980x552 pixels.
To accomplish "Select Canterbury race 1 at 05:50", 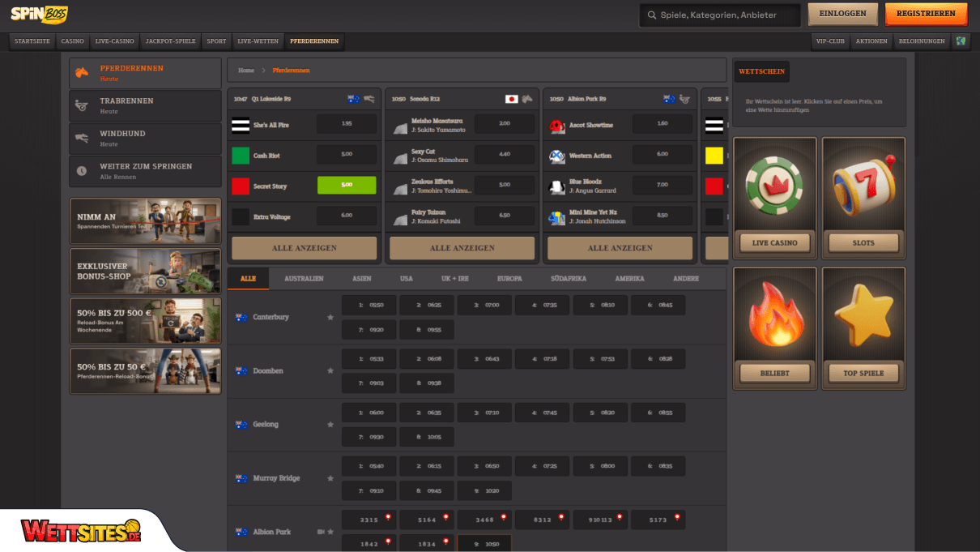I will pyautogui.click(x=369, y=306).
